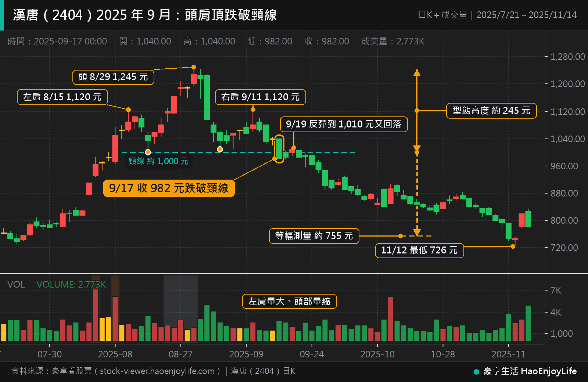The image size is (588, 382).
Task: Click the VOLUME: 2.773K indicator text
Action: tap(71, 285)
